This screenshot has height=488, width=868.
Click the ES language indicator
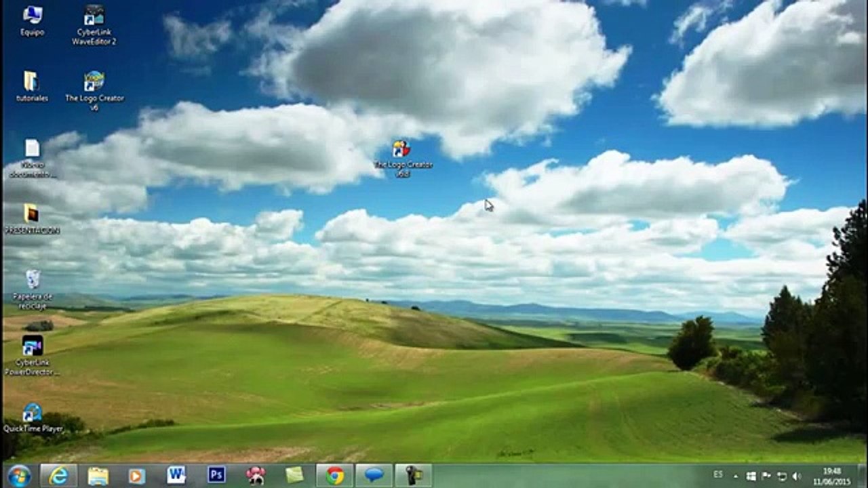[718, 475]
